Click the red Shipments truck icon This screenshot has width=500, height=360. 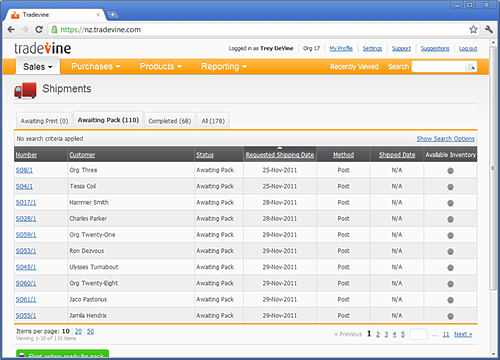tap(25, 90)
